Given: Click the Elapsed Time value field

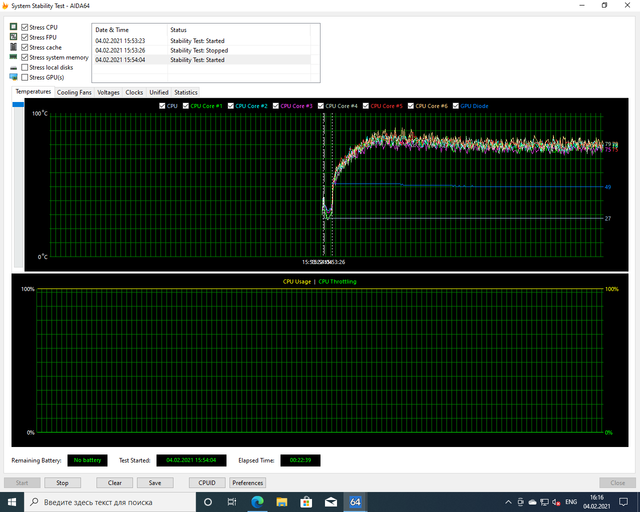Looking at the screenshot, I should click(300, 460).
